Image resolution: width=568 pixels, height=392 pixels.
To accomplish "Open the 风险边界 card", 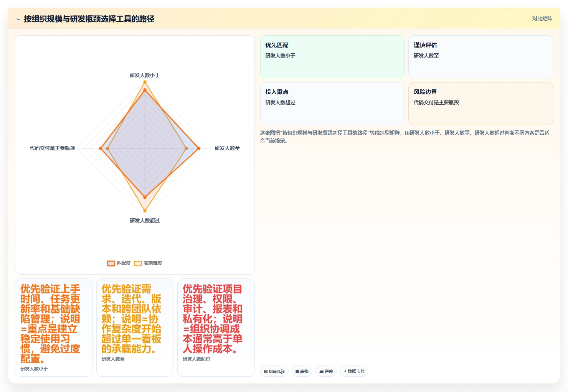I will coord(480,104).
